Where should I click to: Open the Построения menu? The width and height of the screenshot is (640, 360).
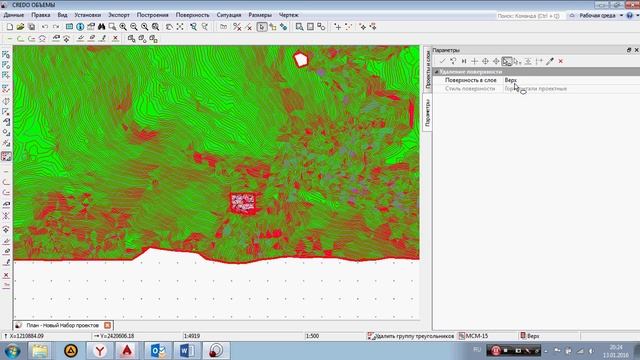tap(153, 15)
